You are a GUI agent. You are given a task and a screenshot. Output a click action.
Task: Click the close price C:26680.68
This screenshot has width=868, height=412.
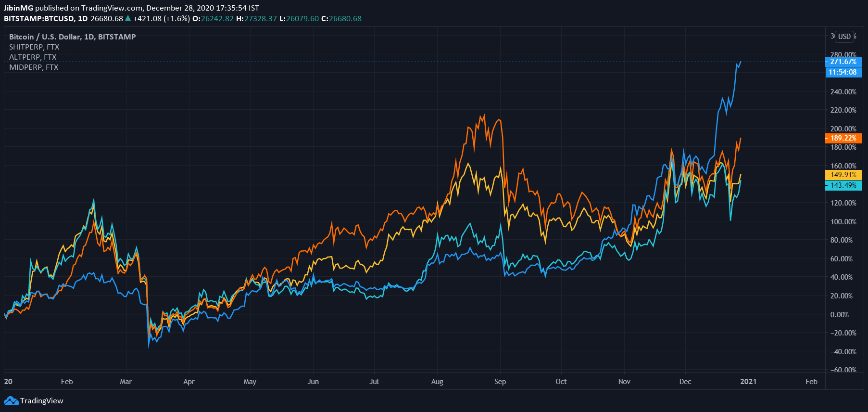tap(341, 18)
